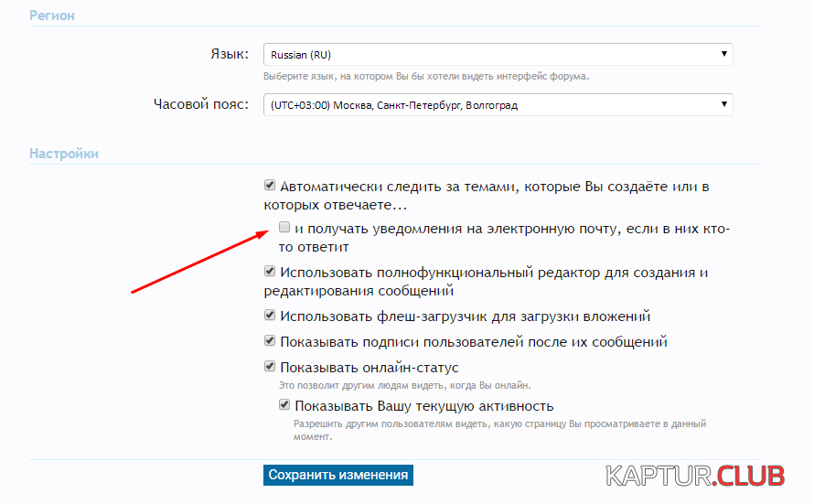Viewport: 814px width, 504px height.
Task: Select the 'Настройки' section heading
Action: (64, 154)
